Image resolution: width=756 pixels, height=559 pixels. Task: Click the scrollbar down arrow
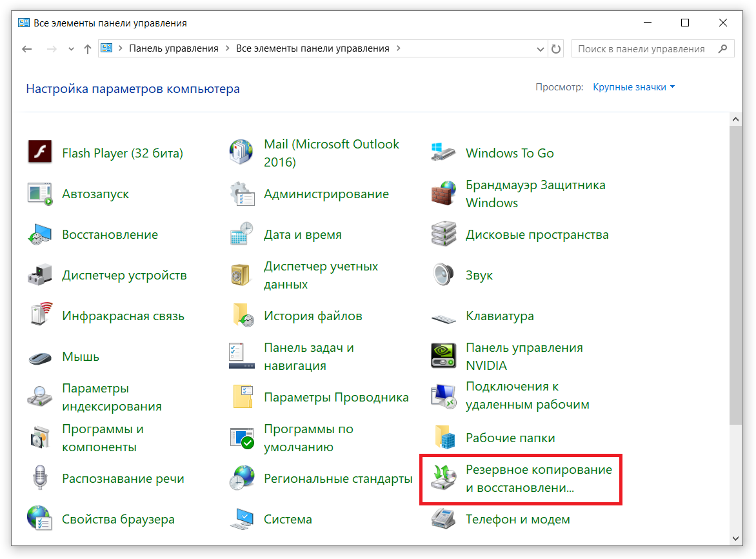735,539
